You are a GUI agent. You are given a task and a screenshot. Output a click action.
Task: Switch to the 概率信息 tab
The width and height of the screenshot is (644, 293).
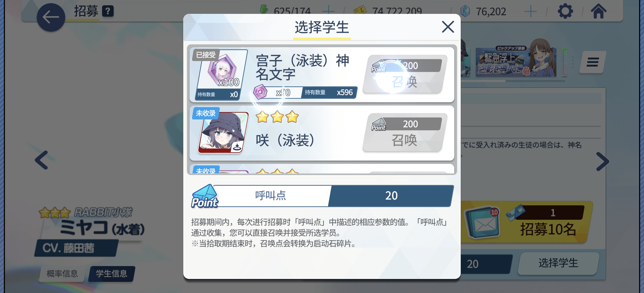pos(62,273)
